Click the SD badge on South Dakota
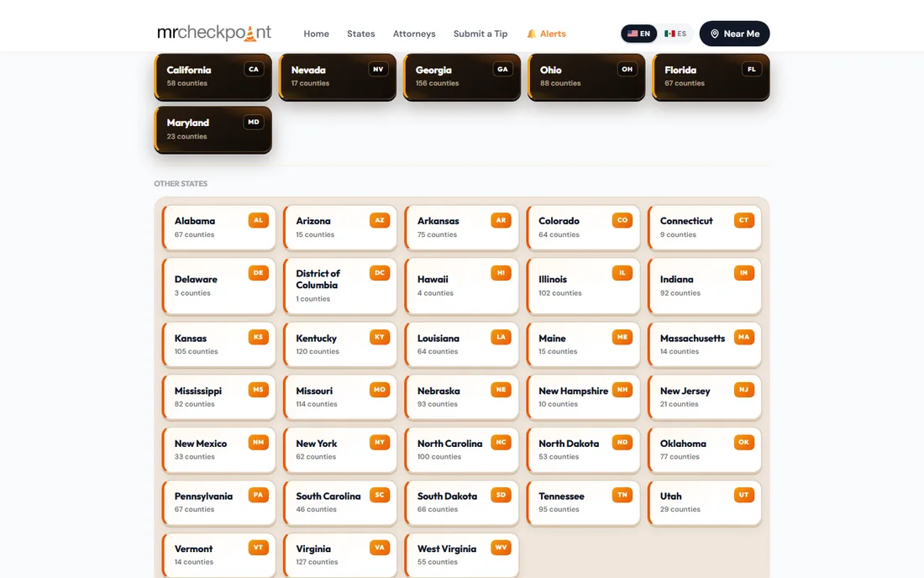Image resolution: width=924 pixels, height=578 pixels. click(x=501, y=495)
